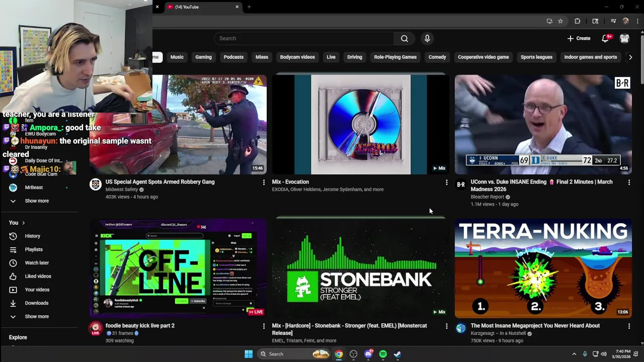The width and height of the screenshot is (644, 362).
Task: Click the YouTube search magnifier button
Action: [405, 38]
